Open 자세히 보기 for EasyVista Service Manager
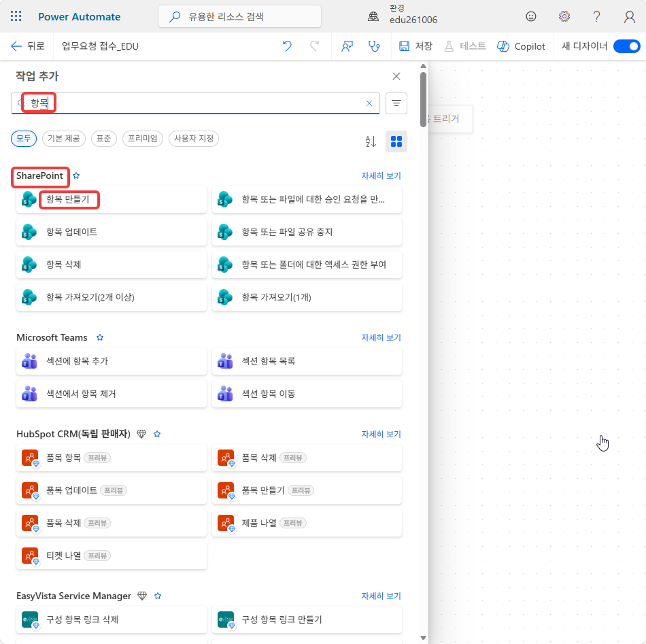The image size is (646, 644). pos(381,596)
